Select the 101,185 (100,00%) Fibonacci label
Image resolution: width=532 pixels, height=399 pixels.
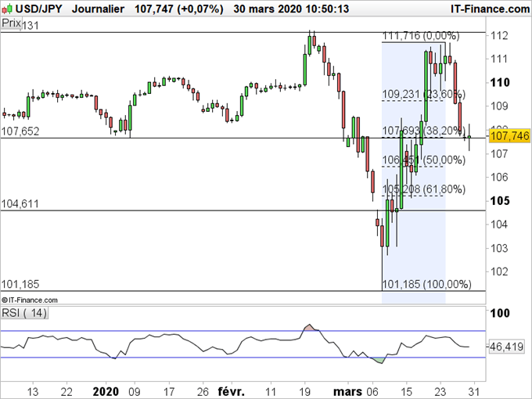tap(427, 284)
